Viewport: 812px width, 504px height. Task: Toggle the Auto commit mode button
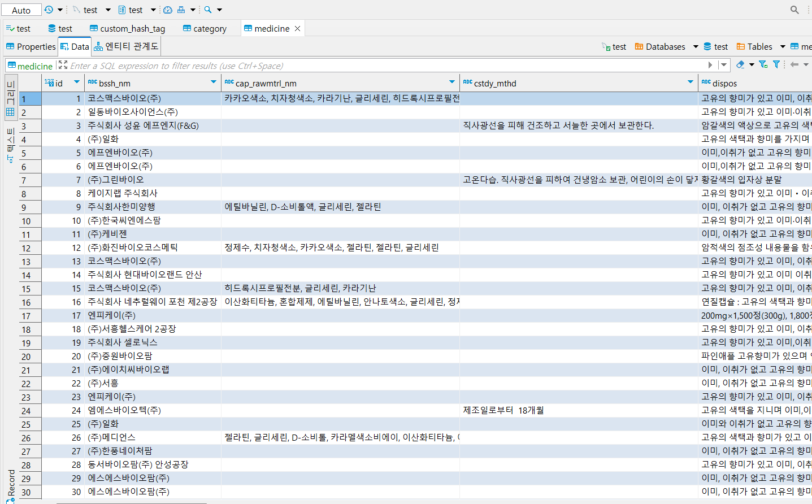tap(21, 10)
